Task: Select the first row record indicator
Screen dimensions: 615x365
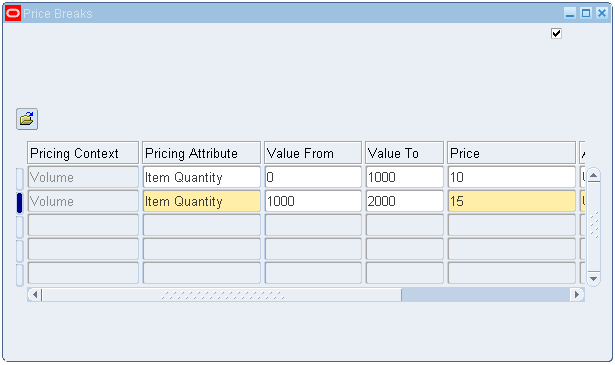Action: click(x=19, y=178)
